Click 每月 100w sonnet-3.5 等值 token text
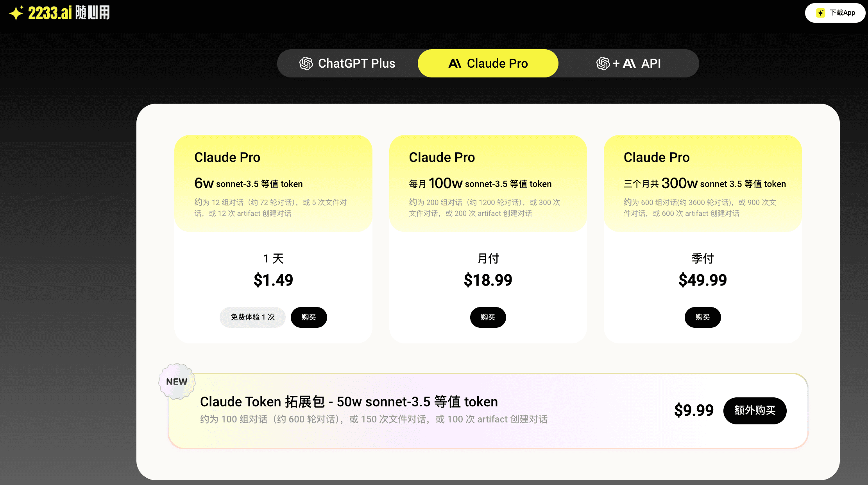 click(480, 183)
